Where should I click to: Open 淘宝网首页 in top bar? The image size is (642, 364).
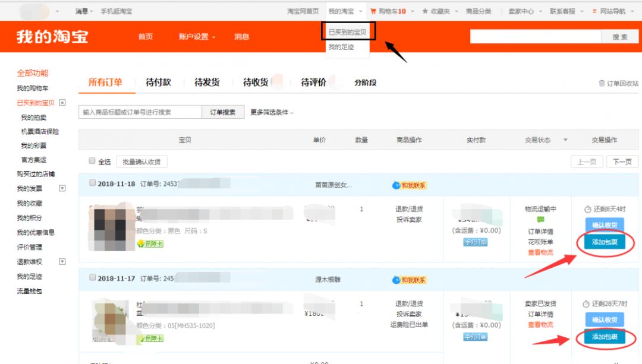[303, 11]
